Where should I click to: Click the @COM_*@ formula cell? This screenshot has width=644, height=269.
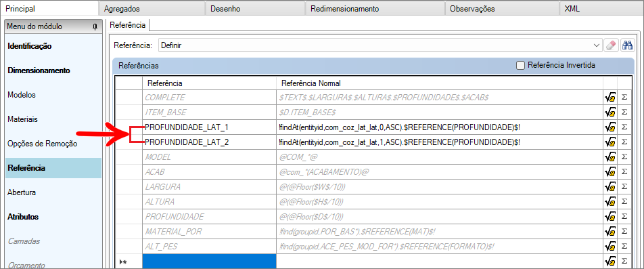tap(440, 157)
